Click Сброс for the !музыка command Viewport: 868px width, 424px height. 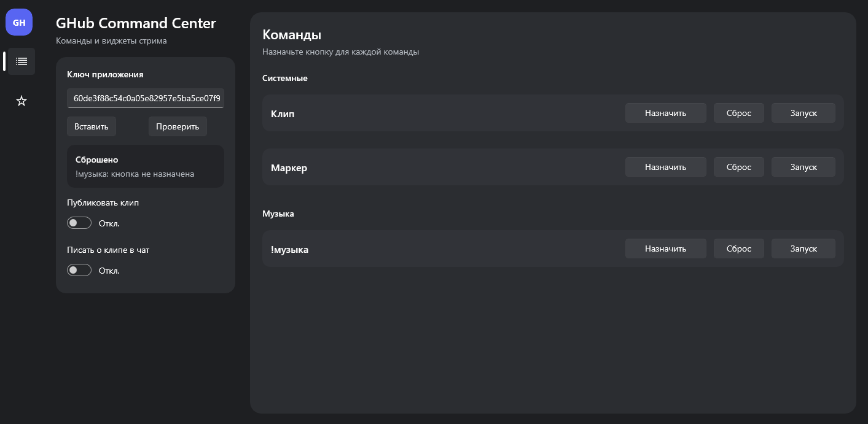739,249
